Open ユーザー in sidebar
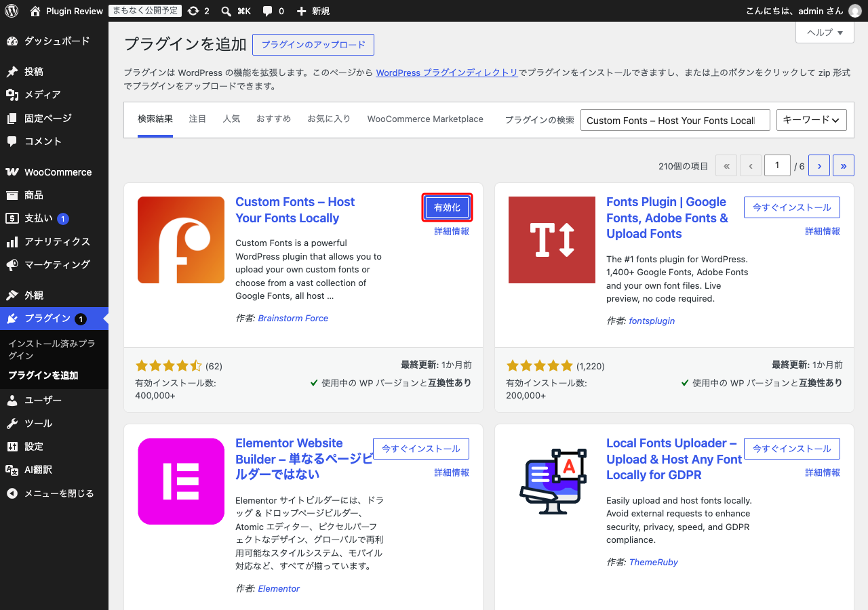868x610 pixels. 54,401
